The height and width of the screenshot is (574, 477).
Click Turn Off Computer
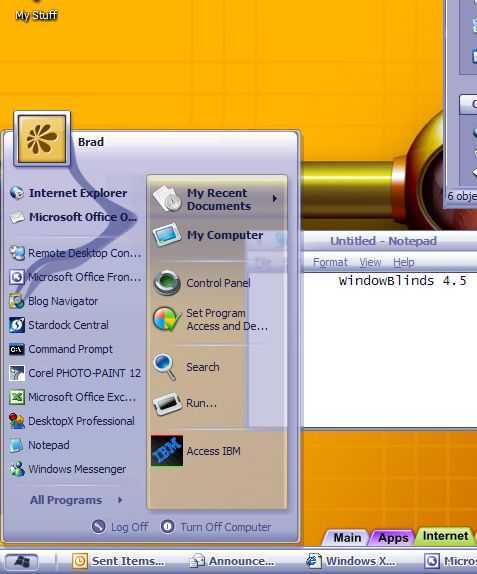pyautogui.click(x=216, y=527)
